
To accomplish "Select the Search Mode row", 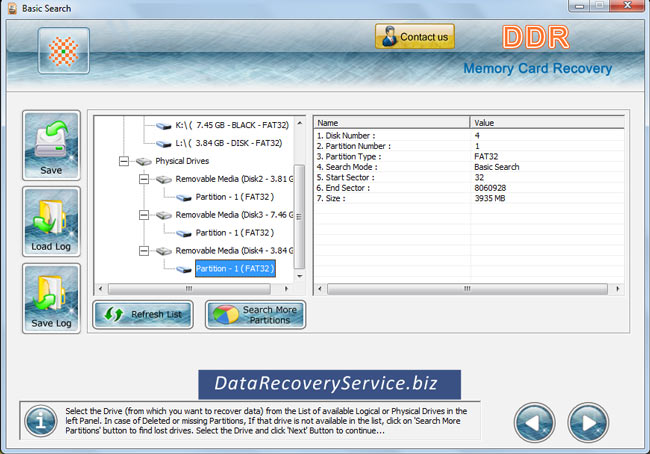I will click(x=469, y=167).
